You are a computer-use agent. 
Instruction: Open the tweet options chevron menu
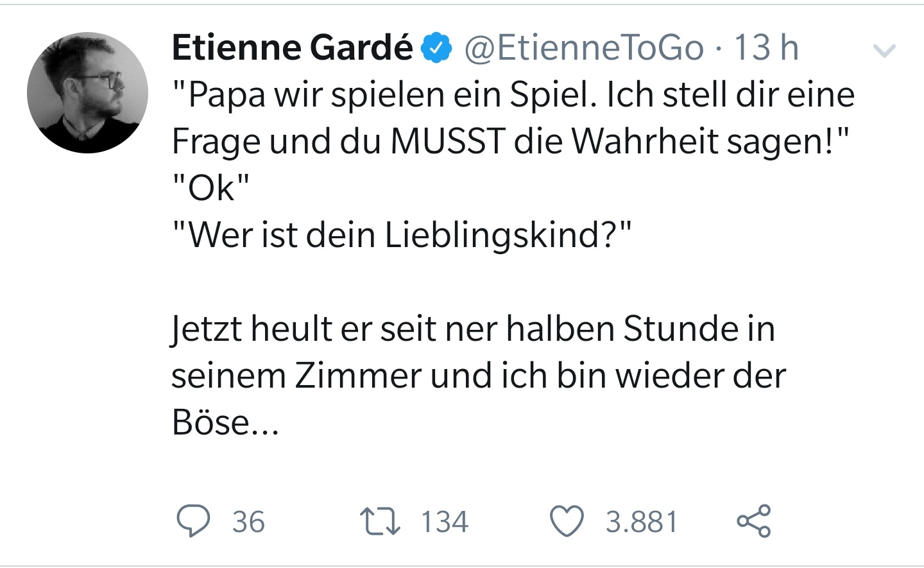[884, 51]
